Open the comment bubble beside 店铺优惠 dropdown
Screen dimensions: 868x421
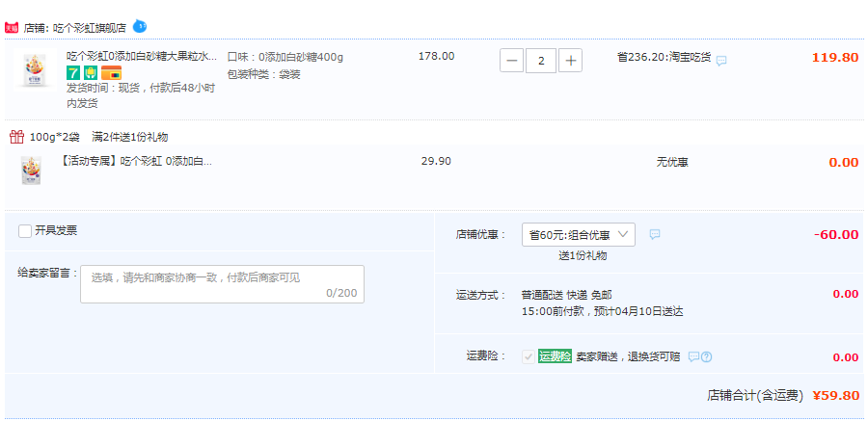pyautogui.click(x=655, y=234)
